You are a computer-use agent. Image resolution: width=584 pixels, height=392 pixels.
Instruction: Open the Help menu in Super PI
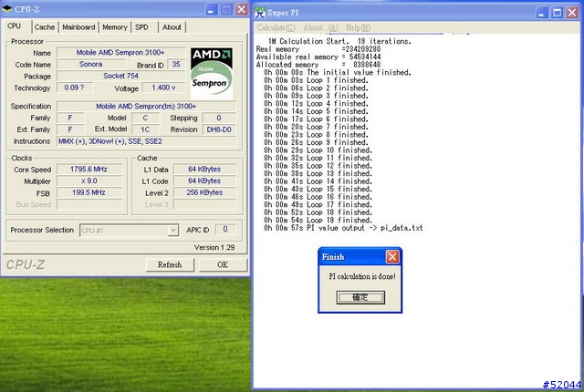358,28
